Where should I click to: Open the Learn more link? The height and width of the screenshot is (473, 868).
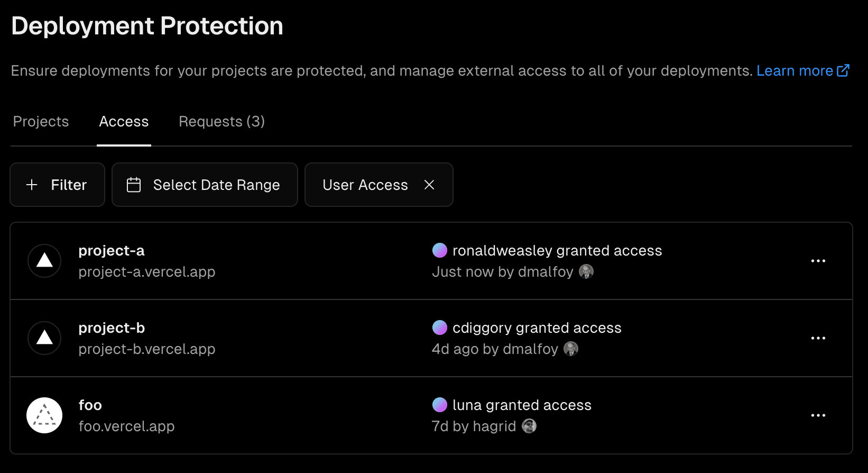click(x=795, y=70)
